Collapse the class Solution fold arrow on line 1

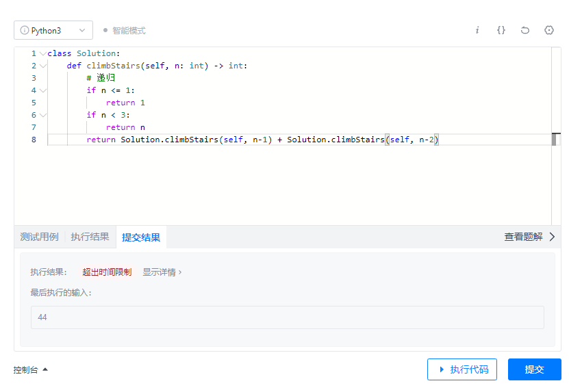pos(43,53)
